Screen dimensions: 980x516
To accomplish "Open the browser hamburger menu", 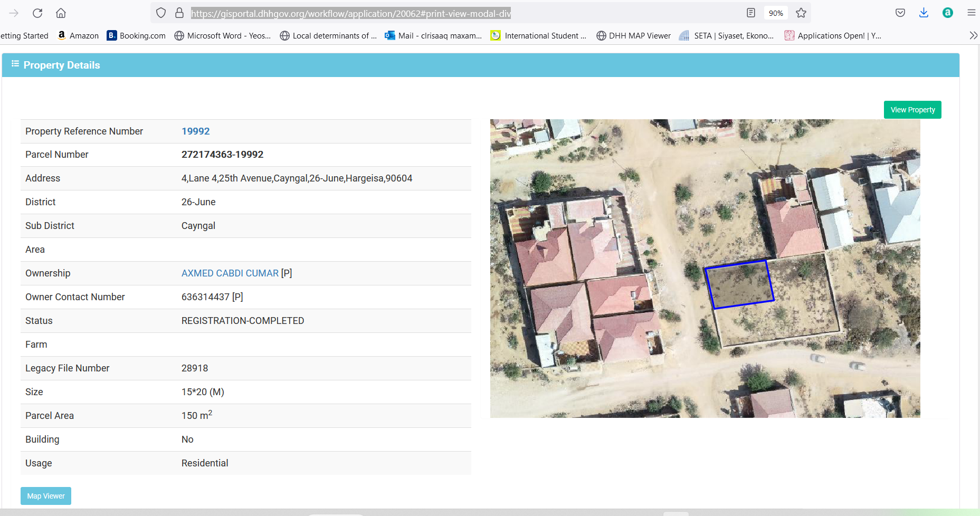I will point(971,13).
